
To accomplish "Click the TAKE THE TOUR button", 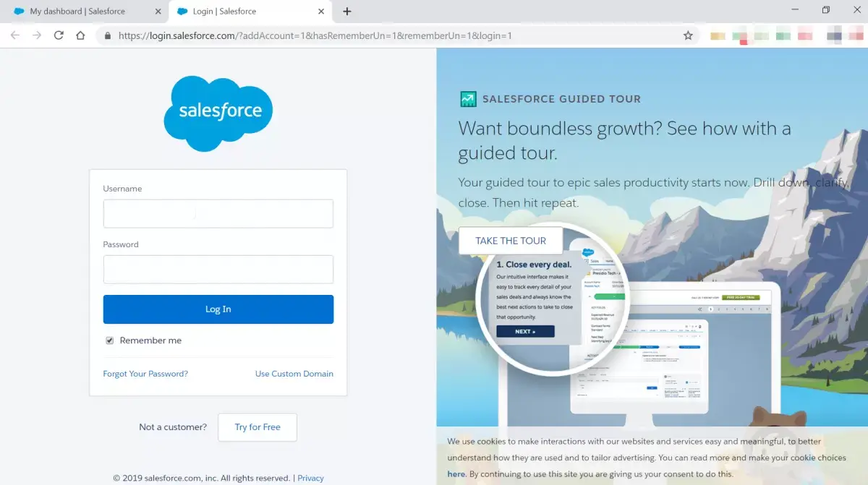I will (511, 241).
